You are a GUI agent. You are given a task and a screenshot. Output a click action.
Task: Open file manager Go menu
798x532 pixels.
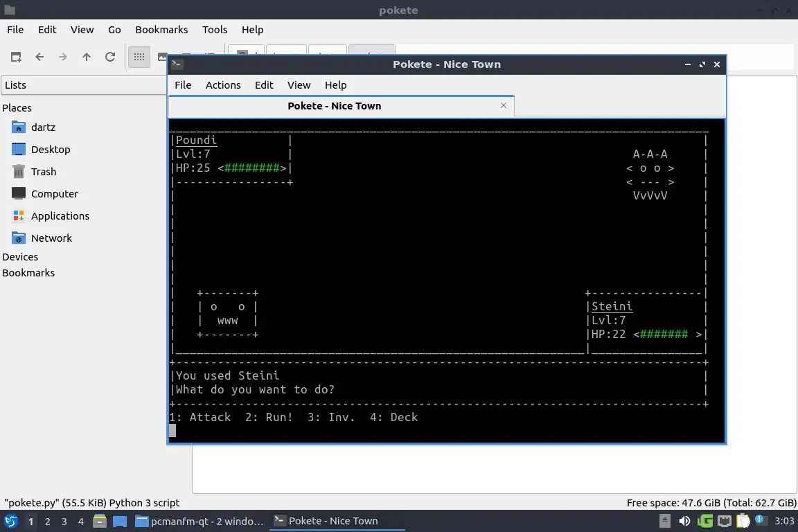click(114, 30)
